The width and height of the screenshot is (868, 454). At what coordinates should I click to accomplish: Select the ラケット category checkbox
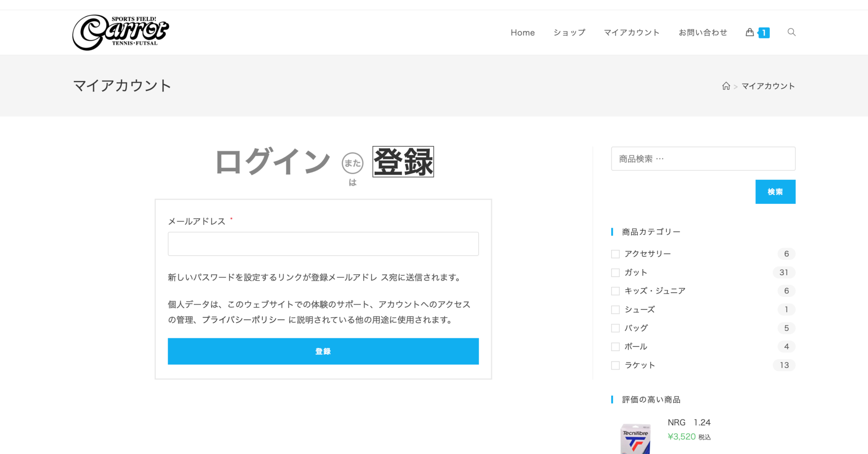(615, 365)
